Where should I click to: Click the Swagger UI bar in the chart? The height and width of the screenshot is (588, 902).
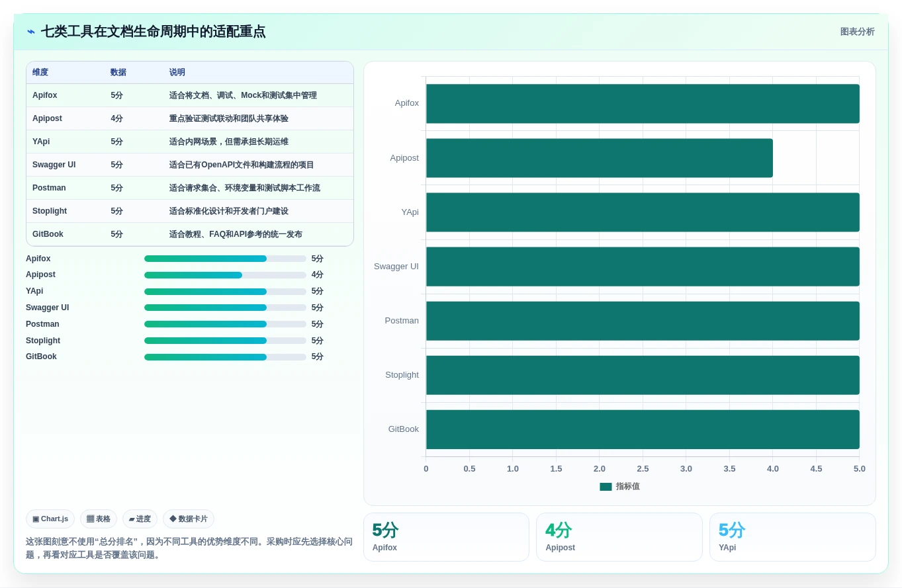tap(643, 267)
